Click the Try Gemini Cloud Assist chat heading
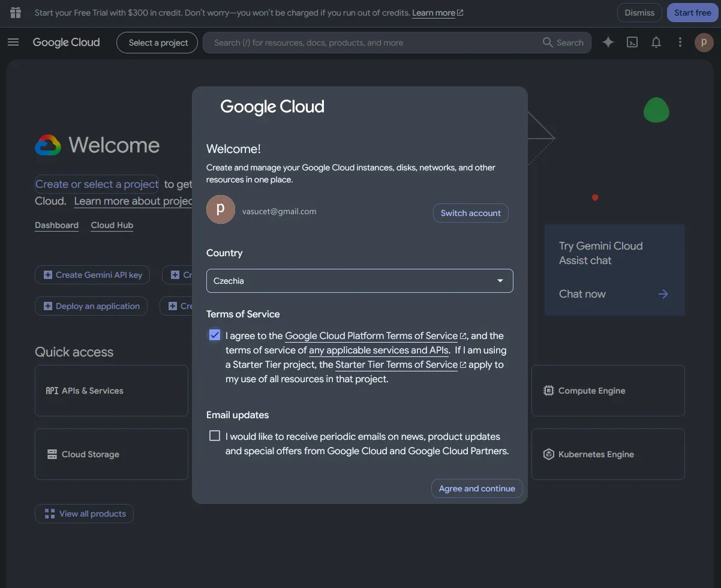 coord(600,253)
